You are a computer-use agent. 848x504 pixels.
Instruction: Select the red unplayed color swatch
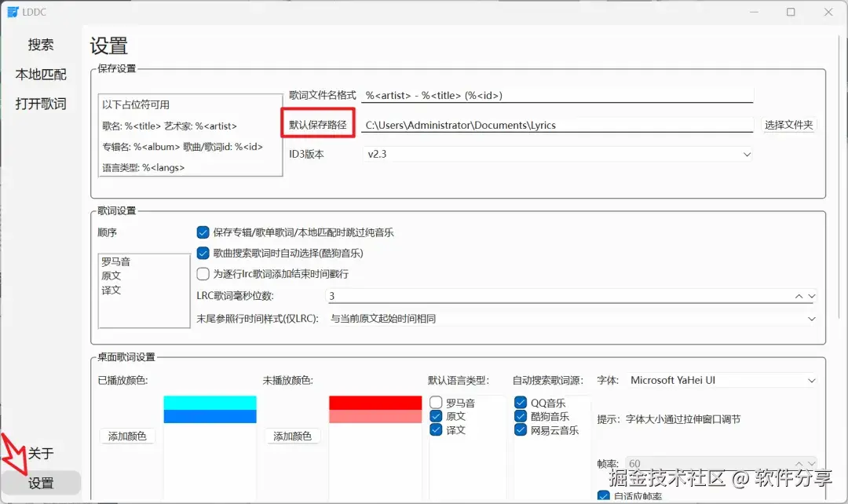375,403
